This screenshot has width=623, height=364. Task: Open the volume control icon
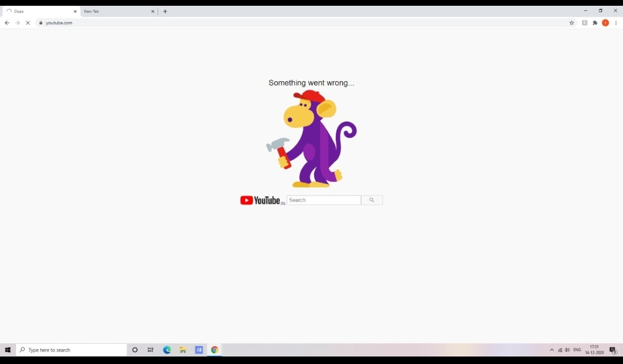(x=568, y=350)
